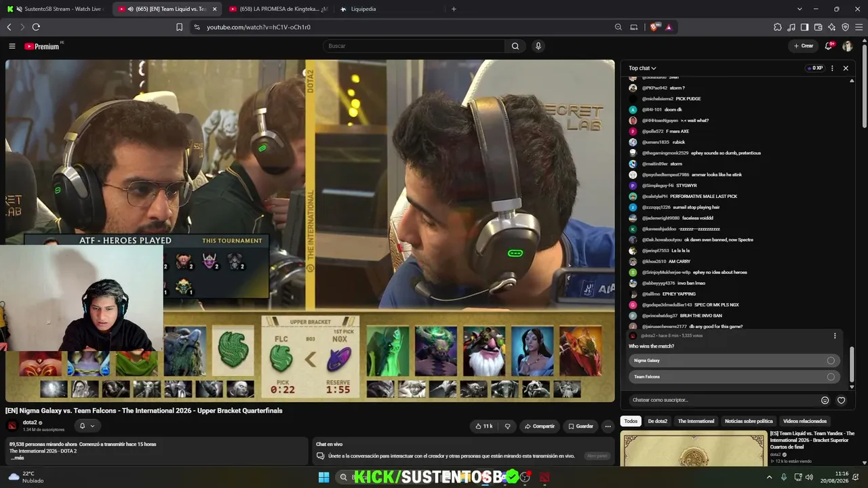Dislike the video with thumbs down
Screen dimensions: 868x488
(x=507, y=426)
